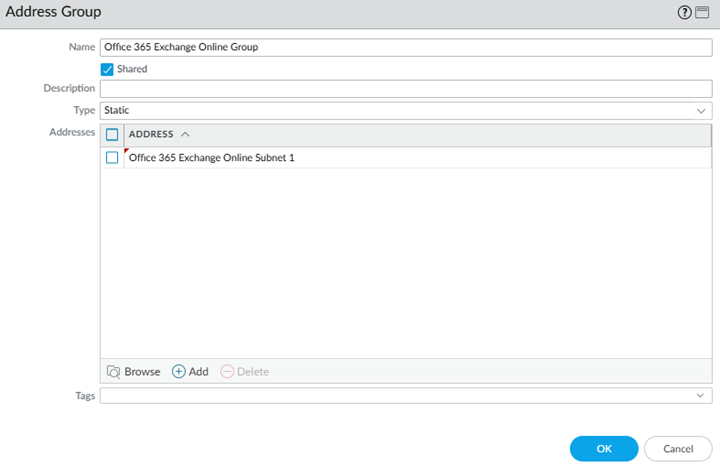The height and width of the screenshot is (467, 720).
Task: Select all addresses via header checkbox
Action: (x=112, y=134)
